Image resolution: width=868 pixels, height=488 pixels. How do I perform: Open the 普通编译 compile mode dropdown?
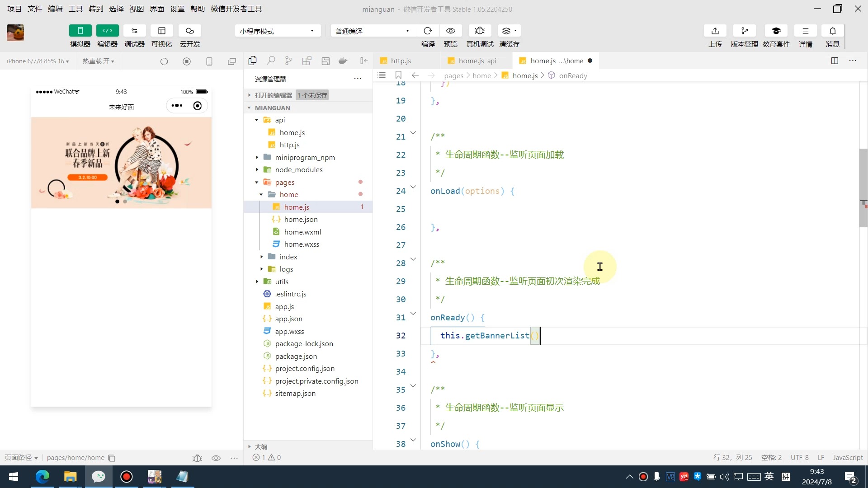pyautogui.click(x=372, y=31)
